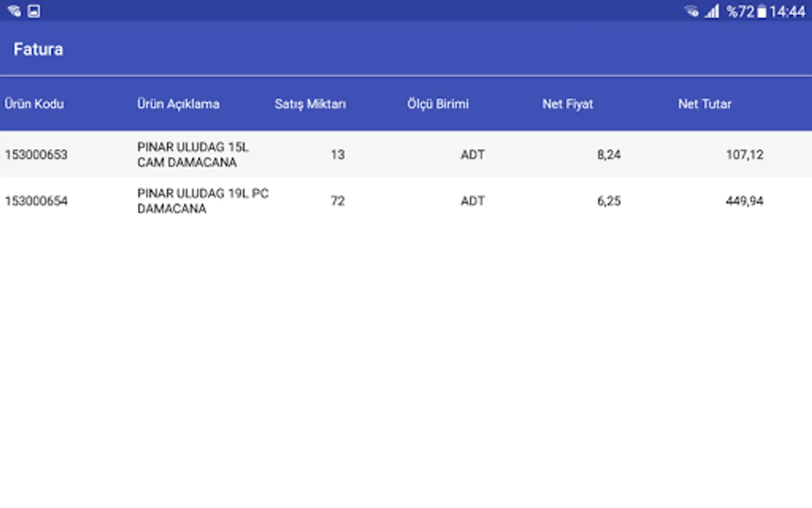Select the Net Fiyat column header

(568, 104)
